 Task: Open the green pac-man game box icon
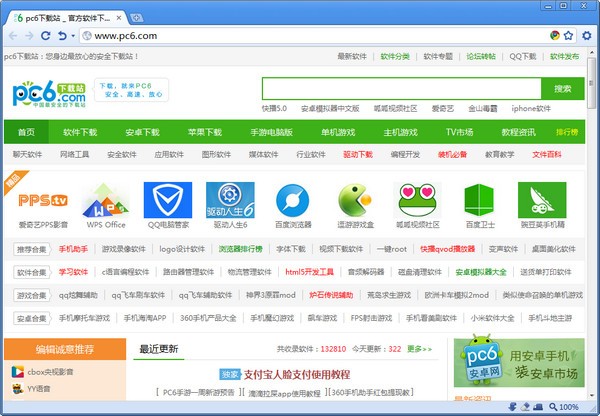click(355, 200)
